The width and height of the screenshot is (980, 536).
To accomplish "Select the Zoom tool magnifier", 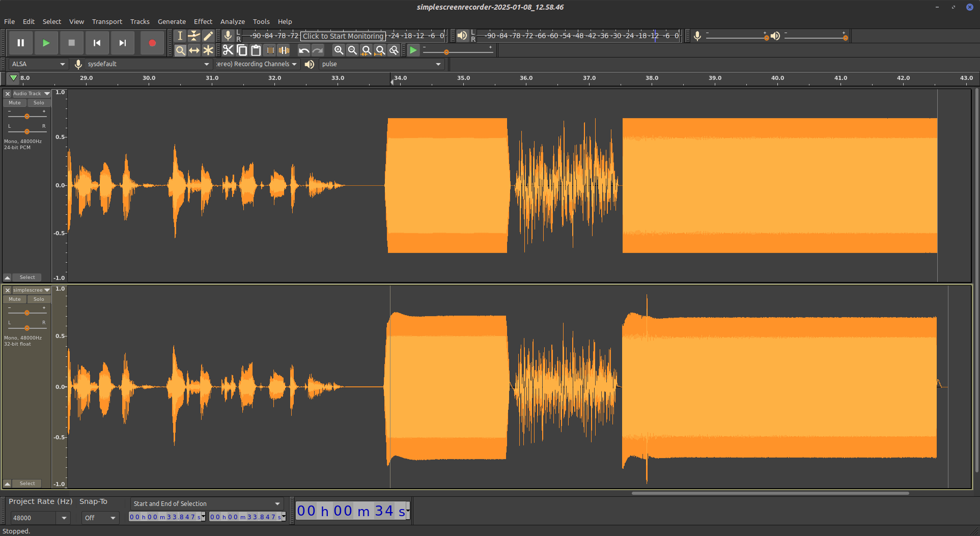I will click(180, 50).
